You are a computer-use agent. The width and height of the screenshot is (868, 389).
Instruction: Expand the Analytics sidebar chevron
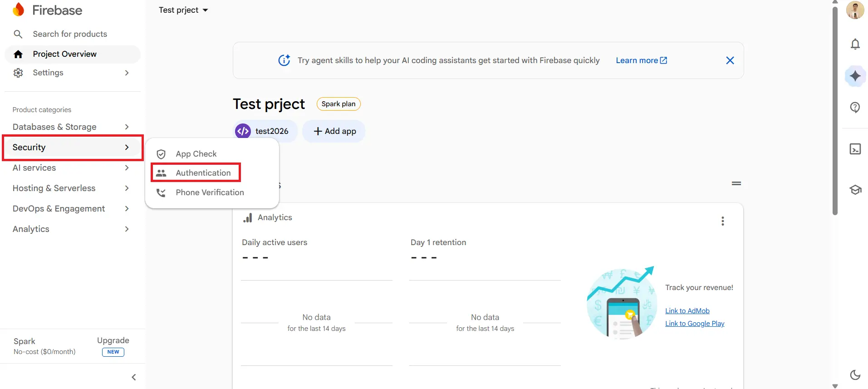pyautogui.click(x=127, y=229)
